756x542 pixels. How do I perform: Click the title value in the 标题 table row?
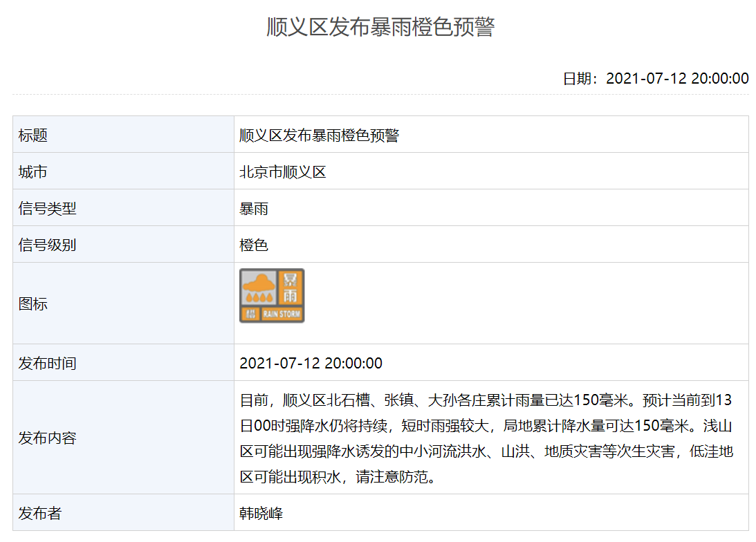319,135
